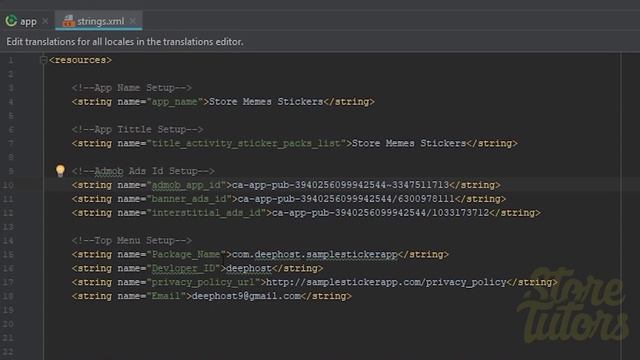The width and height of the screenshot is (640, 360).
Task: Click the strings.xml file icon in tab
Action: (68, 21)
